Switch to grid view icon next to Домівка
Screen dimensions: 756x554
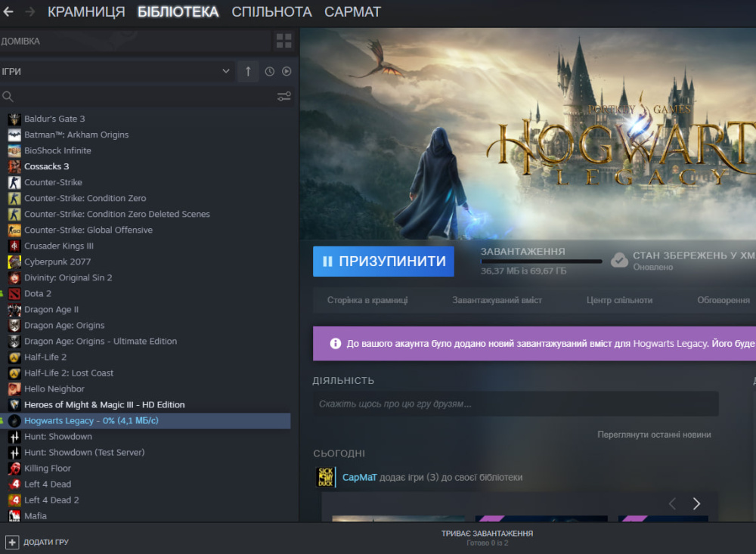(283, 41)
